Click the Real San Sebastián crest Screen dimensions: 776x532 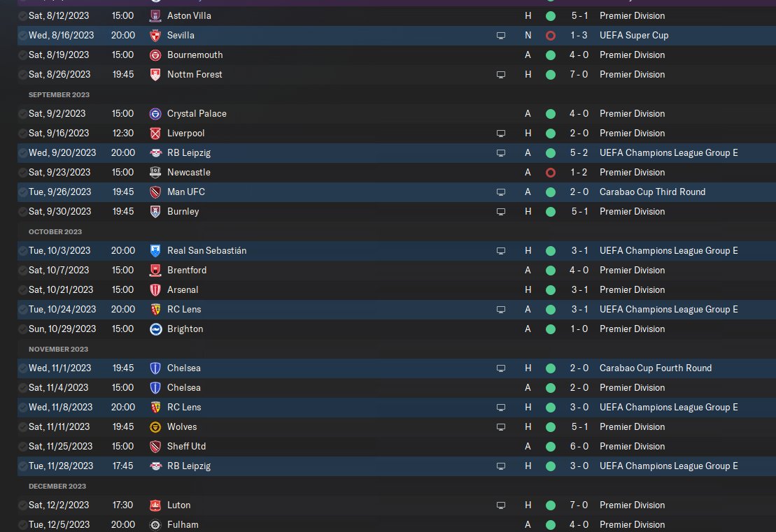(x=155, y=250)
